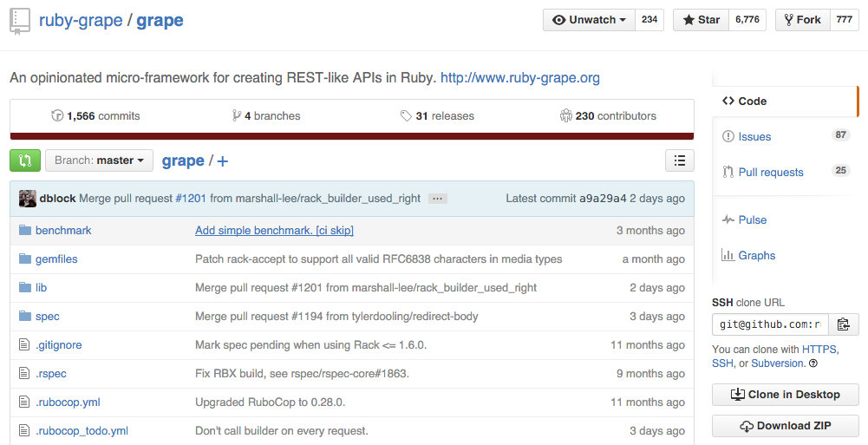Open 'Merge pull request #1194' commit message
Image resolution: width=868 pixels, height=445 pixels.
pyautogui.click(x=336, y=317)
